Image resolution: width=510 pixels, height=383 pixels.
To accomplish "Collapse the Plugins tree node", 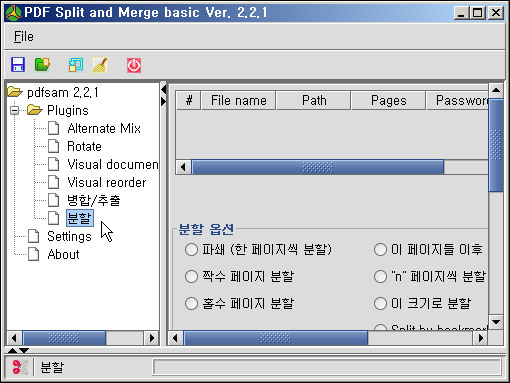I will point(14,110).
